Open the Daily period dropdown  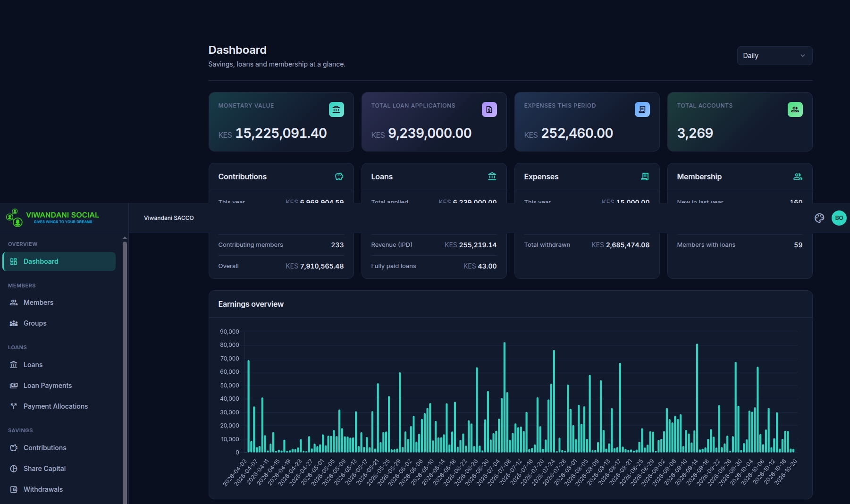(774, 56)
